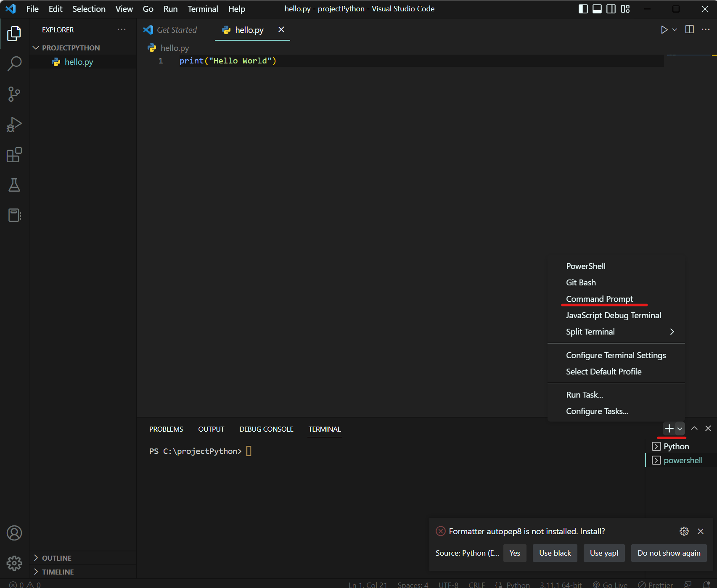Viewport: 717px width, 588px height.
Task: Close the hello.py editor tab
Action: click(281, 29)
